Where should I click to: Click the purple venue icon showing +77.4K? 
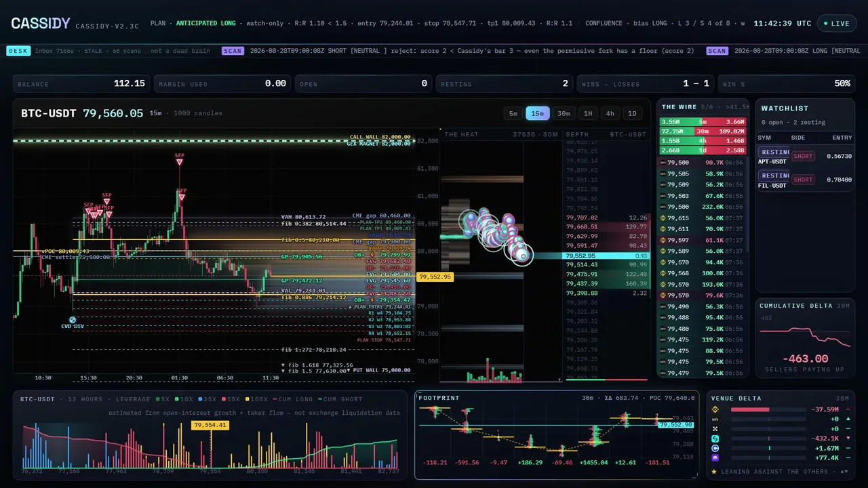pos(715,458)
